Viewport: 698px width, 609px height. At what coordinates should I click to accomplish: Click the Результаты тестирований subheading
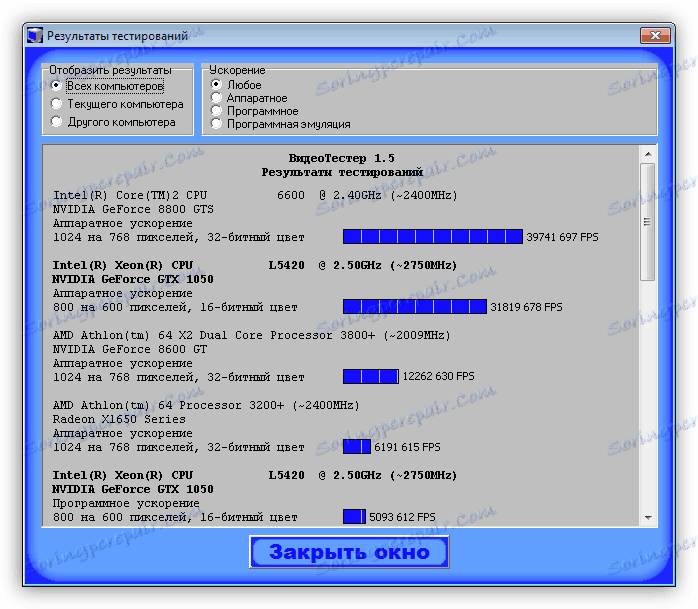pos(342,172)
